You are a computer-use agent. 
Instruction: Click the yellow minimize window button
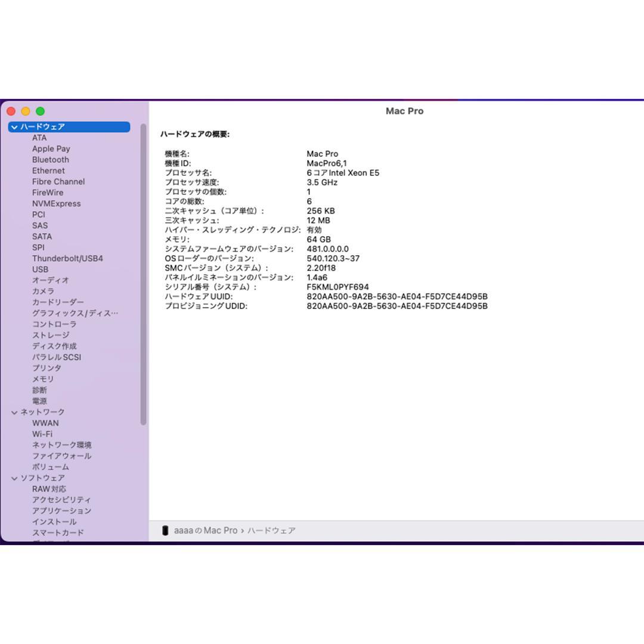(26, 112)
